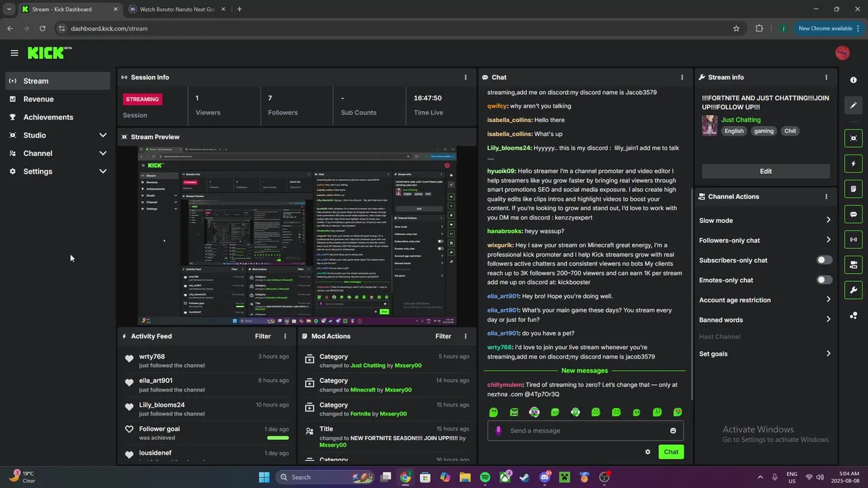
Task: Toggle the document widget icon in right sidebar
Action: click(853, 189)
